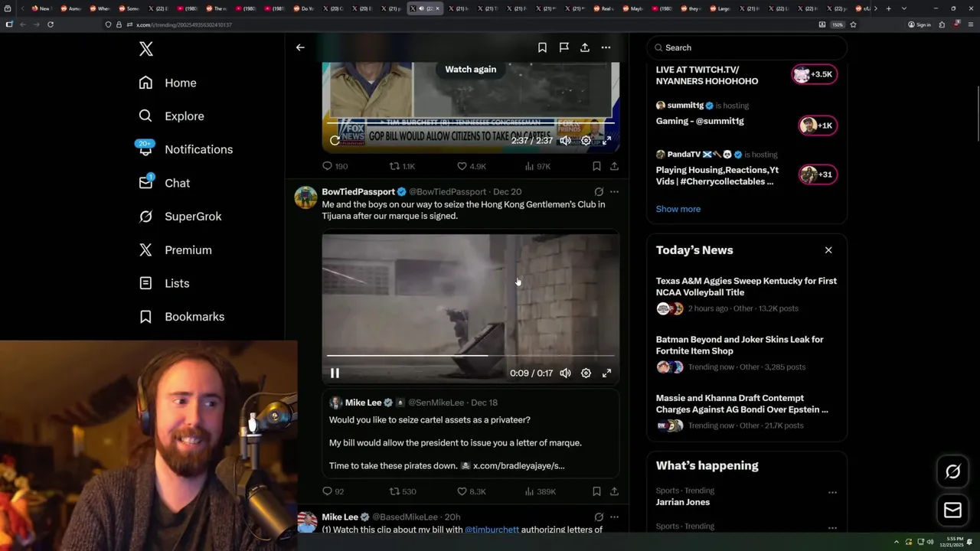Open settings of the Fox News video
The width and height of the screenshot is (980, 551).
pyautogui.click(x=586, y=141)
